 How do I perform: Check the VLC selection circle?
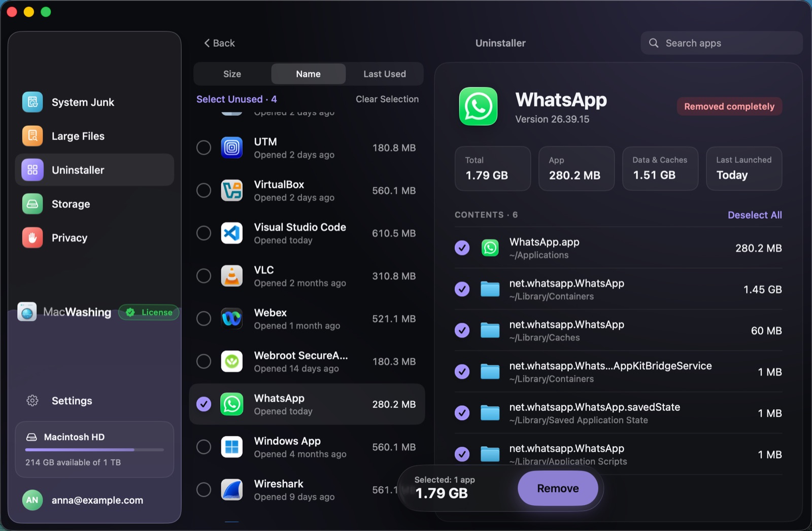204,276
